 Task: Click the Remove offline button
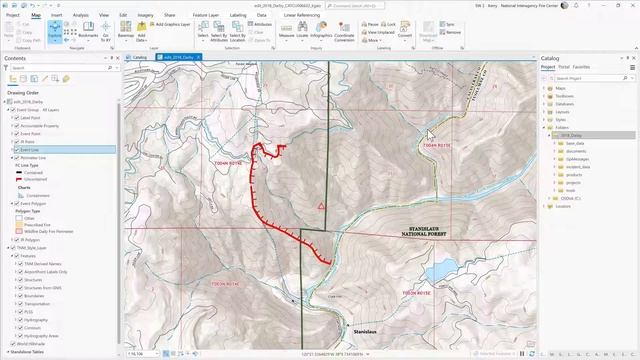(450, 32)
